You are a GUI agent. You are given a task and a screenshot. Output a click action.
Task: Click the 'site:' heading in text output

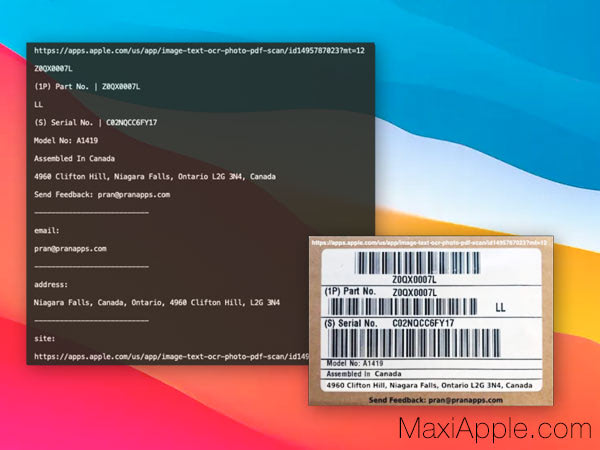coord(44,338)
